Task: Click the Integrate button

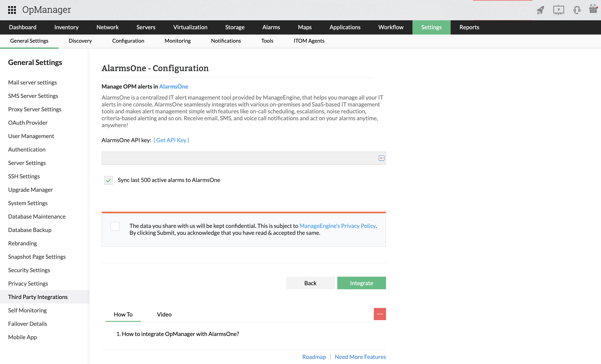Action: tap(361, 283)
